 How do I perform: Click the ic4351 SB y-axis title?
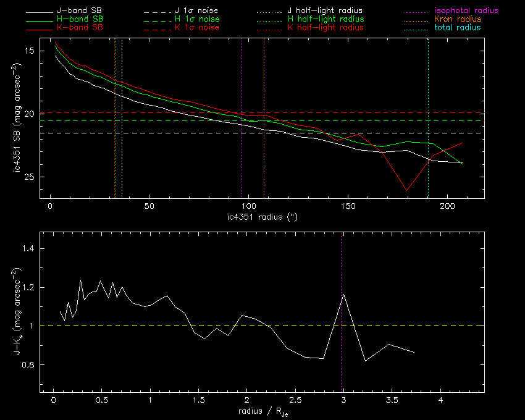23,119
